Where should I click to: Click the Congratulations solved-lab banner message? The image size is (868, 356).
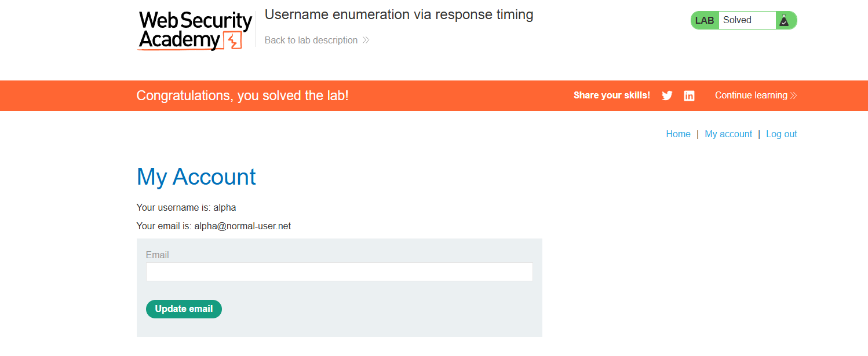tap(242, 96)
